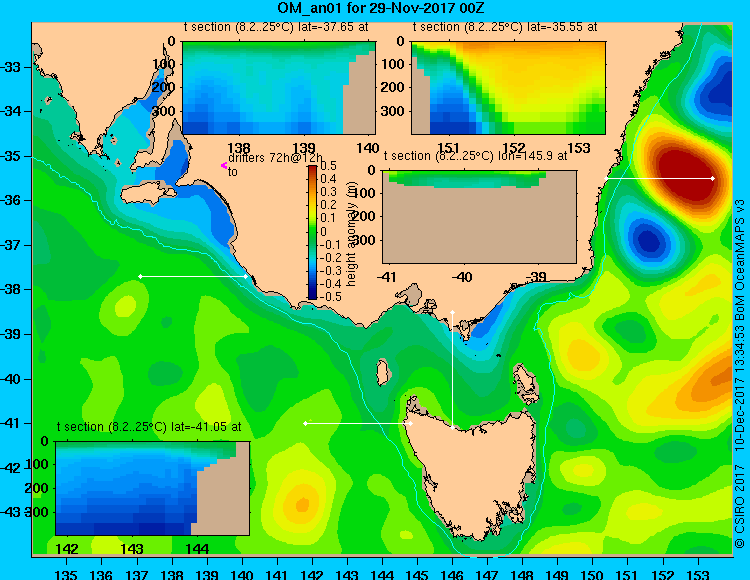Click the -38 latitude axis label
This screenshot has height=580, width=750.
(x=11, y=289)
